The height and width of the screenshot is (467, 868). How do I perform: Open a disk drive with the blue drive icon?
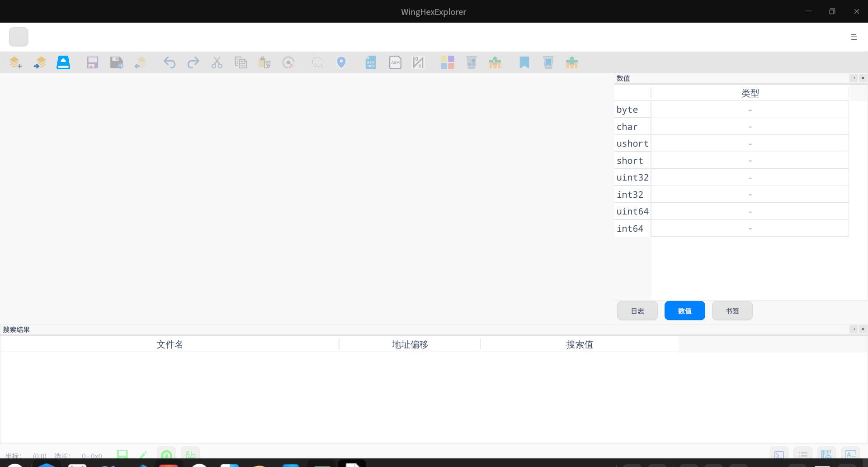pos(63,62)
